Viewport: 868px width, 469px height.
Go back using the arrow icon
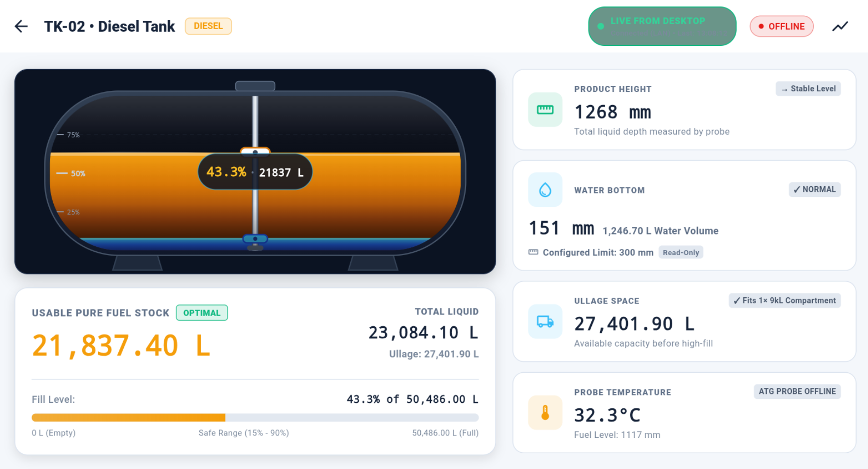[x=21, y=26]
